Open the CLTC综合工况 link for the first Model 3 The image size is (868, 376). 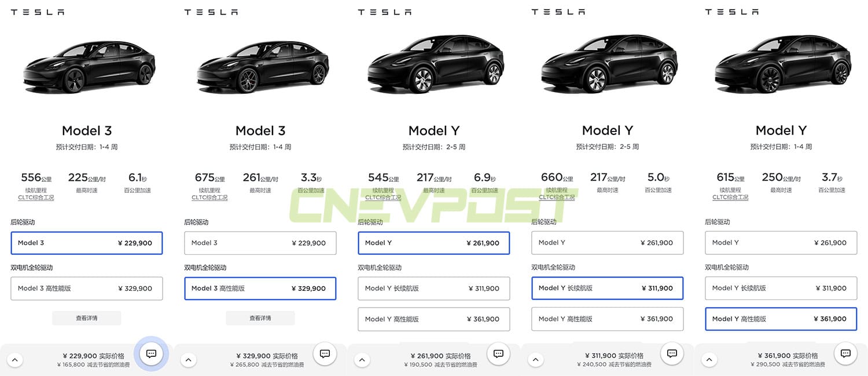[x=36, y=197]
